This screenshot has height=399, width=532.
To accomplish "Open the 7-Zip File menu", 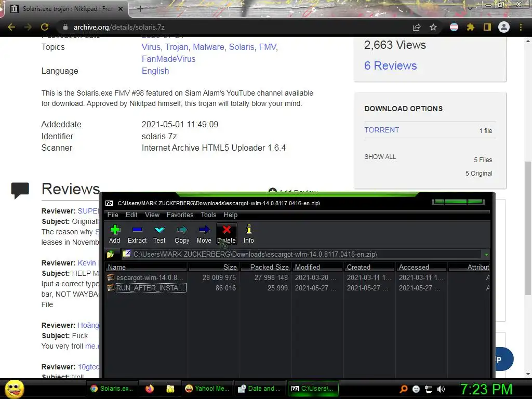I will pos(113,215).
